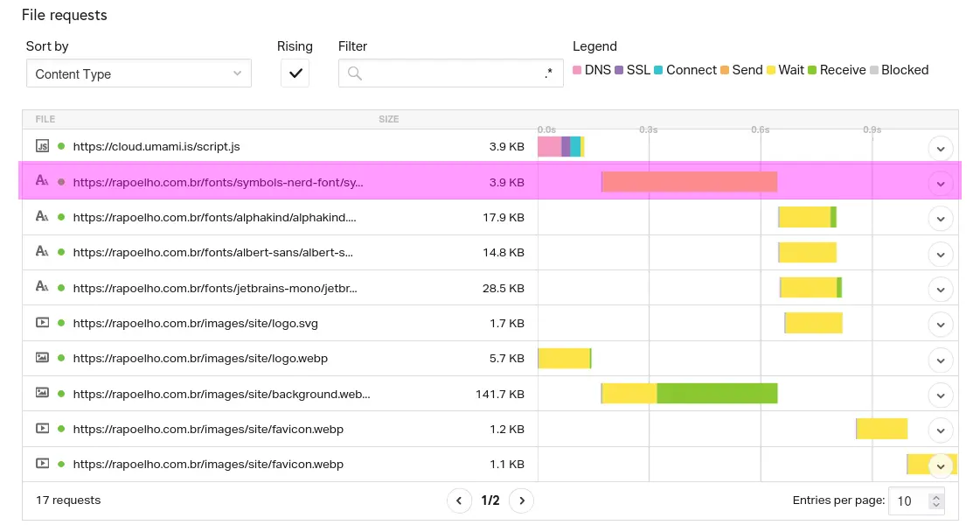Image resolution: width=980 pixels, height=525 pixels.
Task: Click the font icon beside the jetbrains-mono row
Action: [42, 288]
